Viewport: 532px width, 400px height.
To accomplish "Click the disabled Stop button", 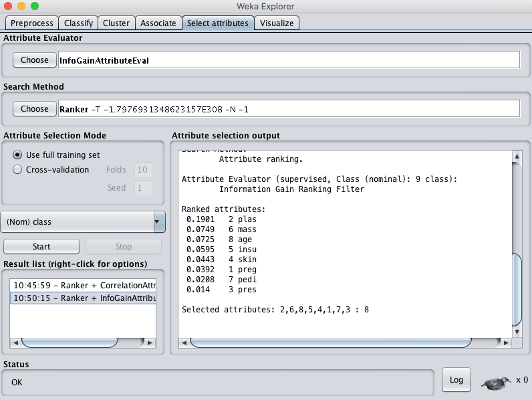I will coord(124,247).
